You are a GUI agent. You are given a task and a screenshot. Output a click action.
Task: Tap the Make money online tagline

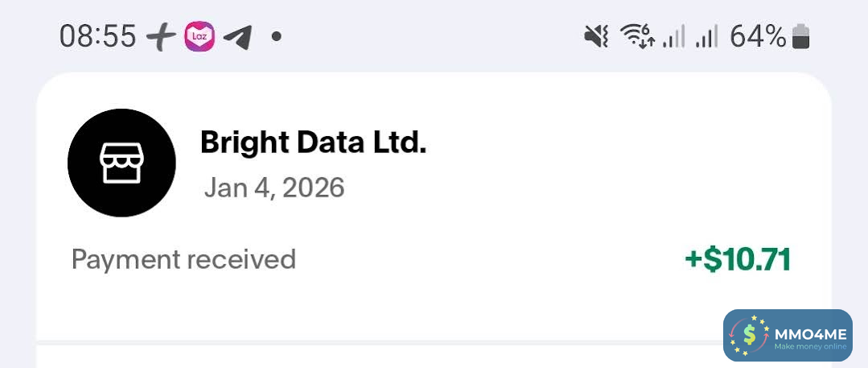pos(810,347)
